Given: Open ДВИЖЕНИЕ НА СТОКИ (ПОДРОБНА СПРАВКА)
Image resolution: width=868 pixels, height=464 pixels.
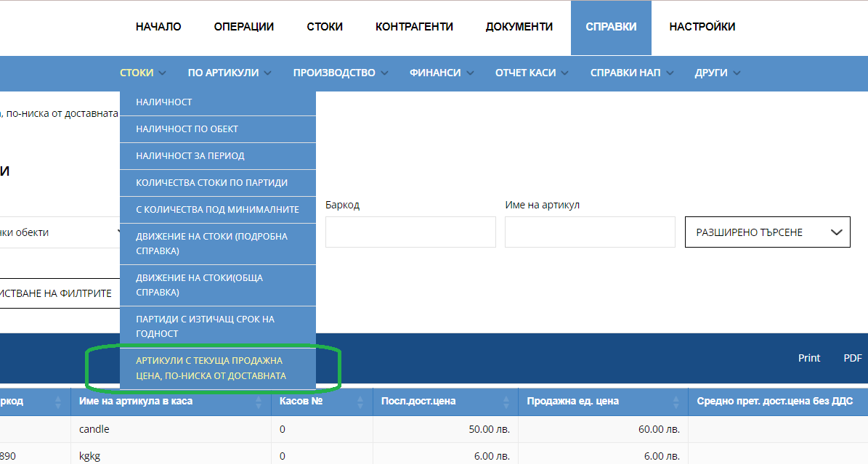Looking at the screenshot, I should click(218, 244).
